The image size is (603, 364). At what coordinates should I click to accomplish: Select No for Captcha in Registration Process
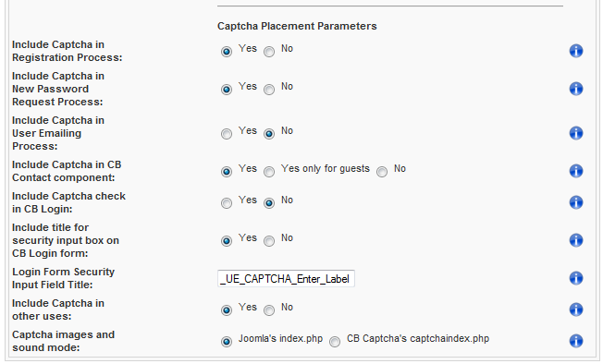[269, 52]
